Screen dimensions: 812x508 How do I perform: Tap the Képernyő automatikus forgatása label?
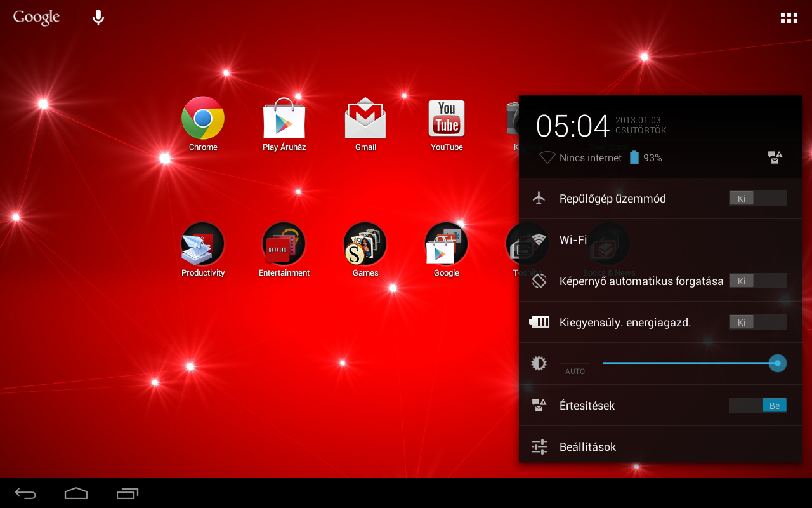pyautogui.click(x=641, y=281)
